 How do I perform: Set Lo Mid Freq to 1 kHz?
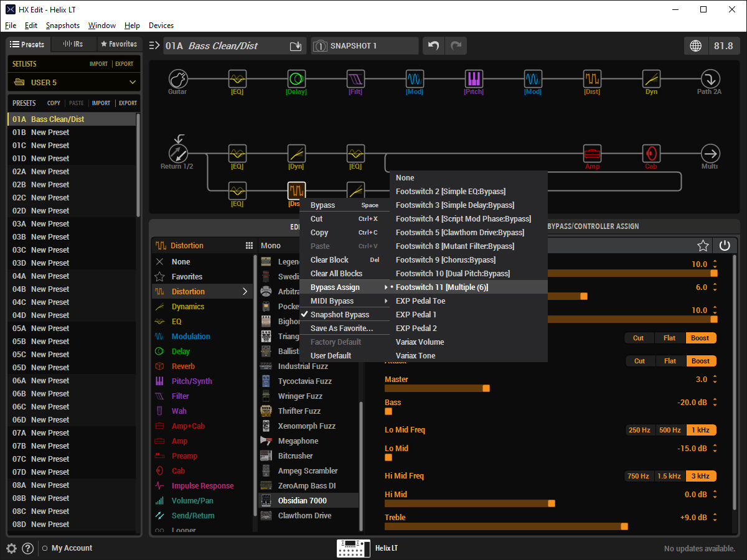(700, 430)
